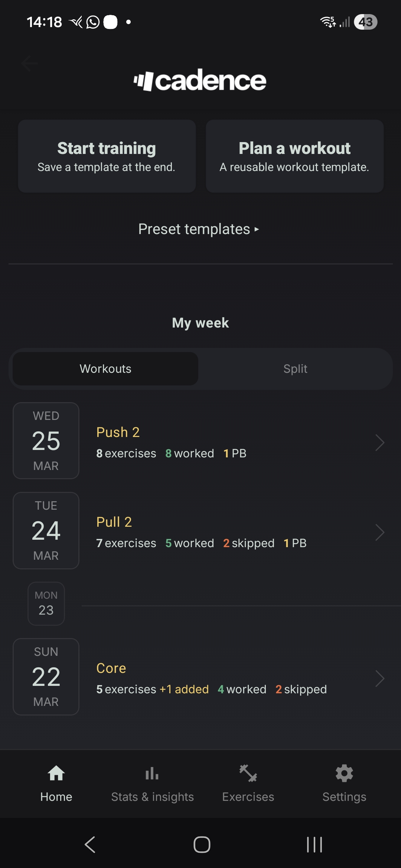
Task: Switch to the Split tab
Action: pos(295,368)
